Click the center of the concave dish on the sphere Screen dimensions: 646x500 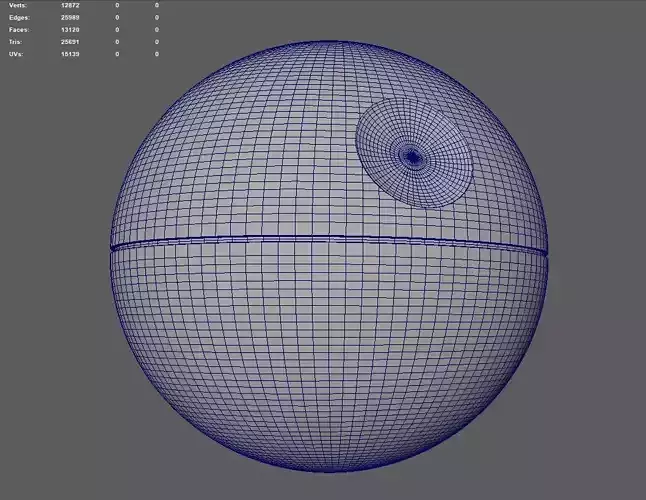[412, 157]
